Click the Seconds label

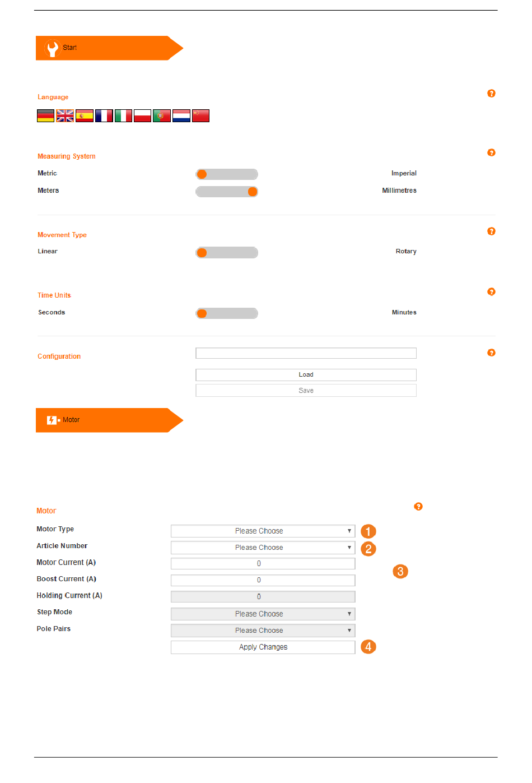coord(52,313)
